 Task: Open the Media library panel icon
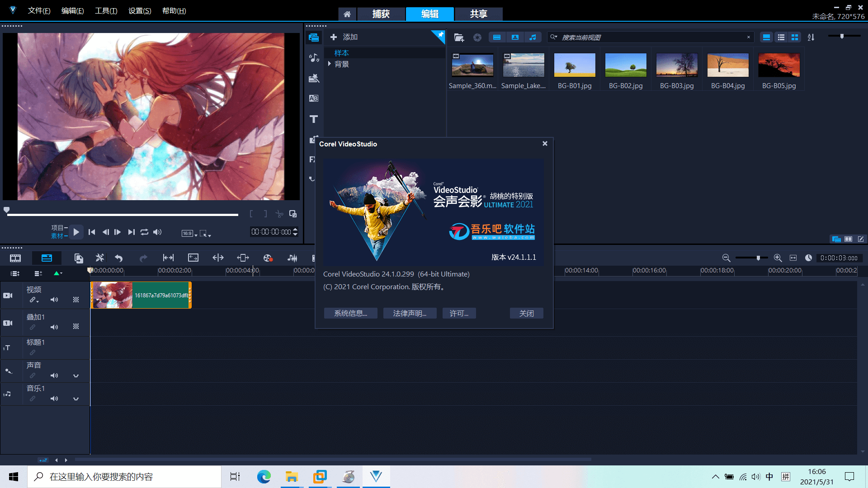point(314,38)
